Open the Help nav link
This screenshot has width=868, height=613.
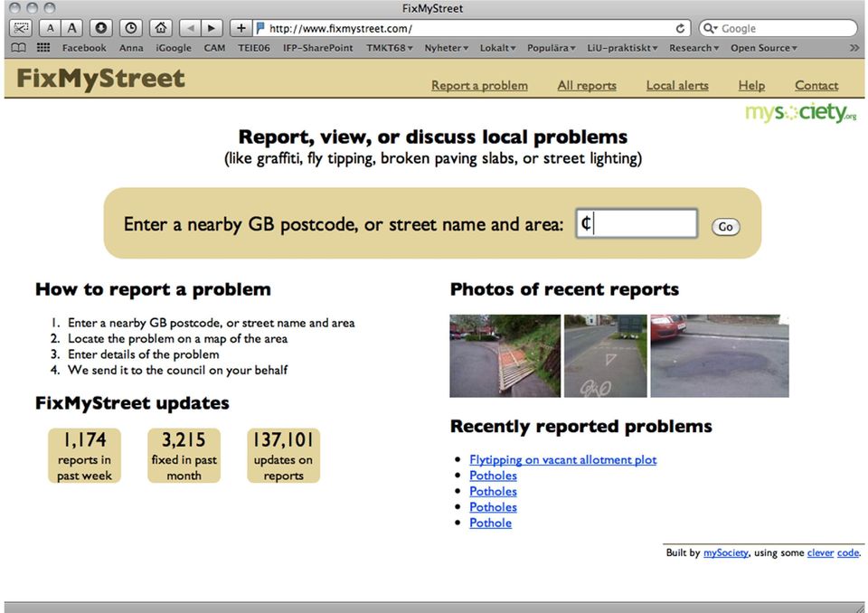click(x=751, y=86)
